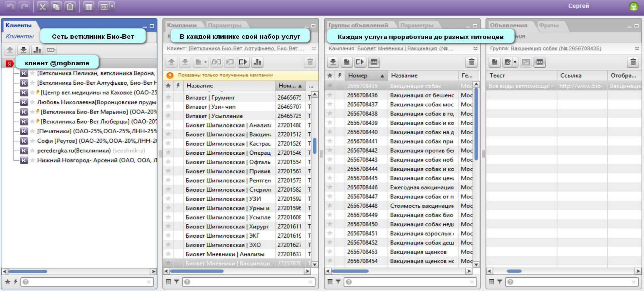This screenshot has width=644, height=291.
Task: Click download campaigns icon in Кампании toolbar
Action: pyautogui.click(x=185, y=62)
